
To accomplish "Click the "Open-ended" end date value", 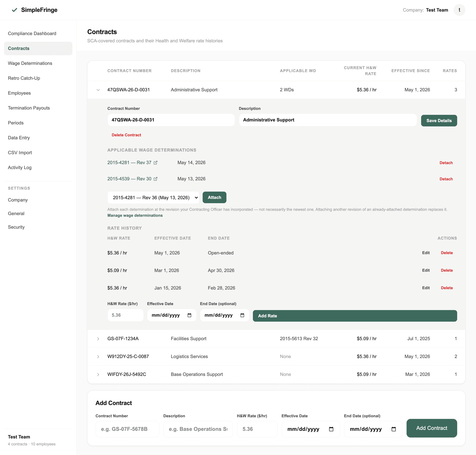I will 221,253.
